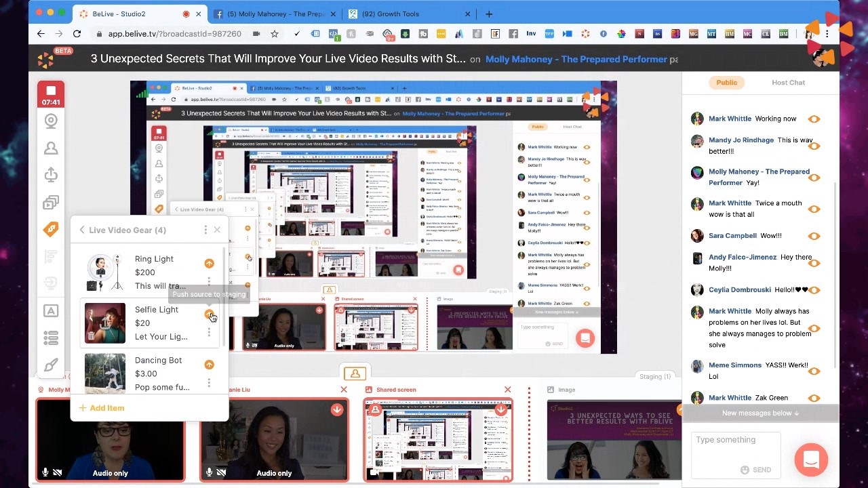Switch to the Host Chat tab
868x488 pixels.
click(x=788, y=83)
